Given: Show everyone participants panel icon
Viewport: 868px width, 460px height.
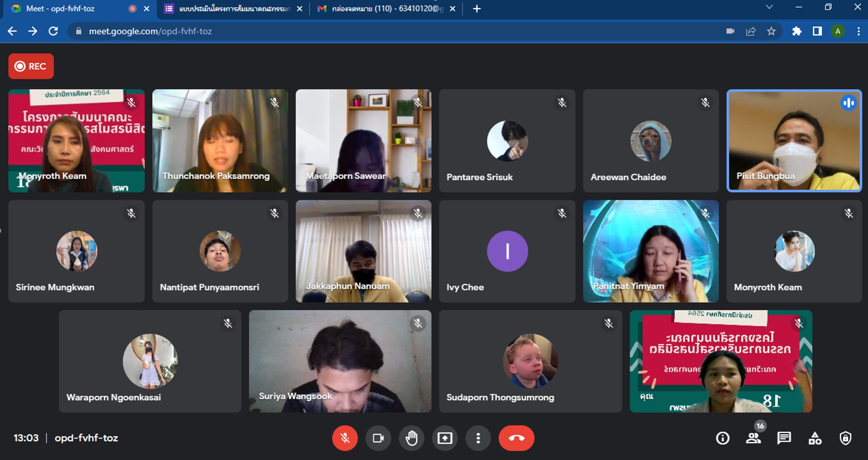Looking at the screenshot, I should click(x=753, y=438).
